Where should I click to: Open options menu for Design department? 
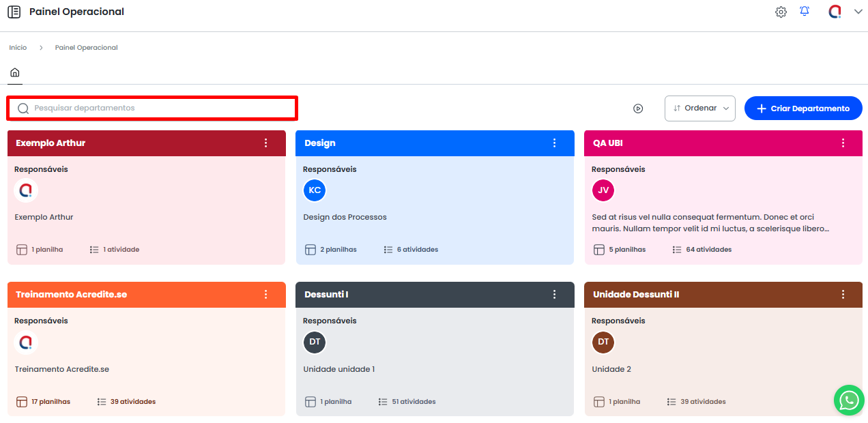pos(554,143)
